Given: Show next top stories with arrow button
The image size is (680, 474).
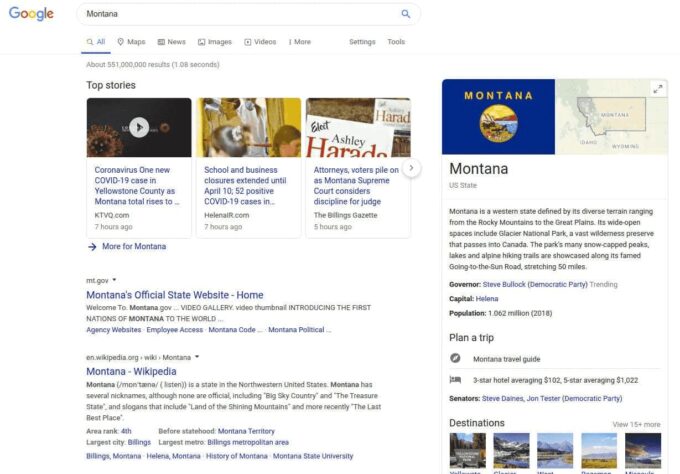Looking at the screenshot, I should pos(412,168).
